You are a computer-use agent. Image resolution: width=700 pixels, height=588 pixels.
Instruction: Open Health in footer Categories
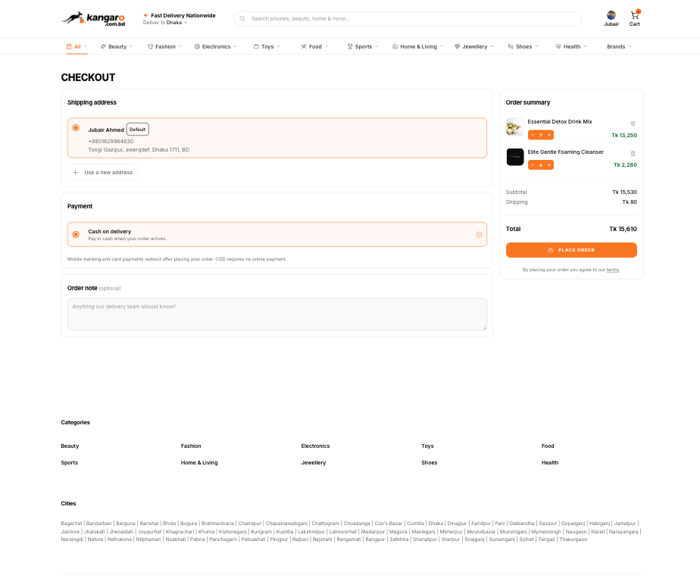(x=550, y=462)
